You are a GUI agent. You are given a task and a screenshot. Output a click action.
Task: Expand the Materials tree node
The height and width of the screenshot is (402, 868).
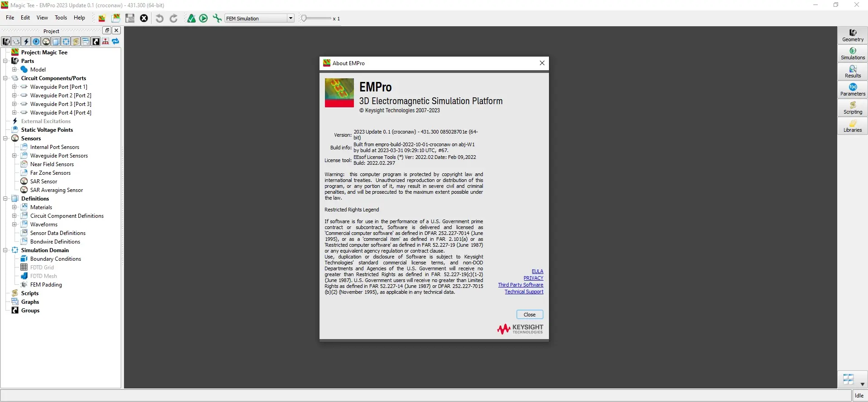point(14,207)
